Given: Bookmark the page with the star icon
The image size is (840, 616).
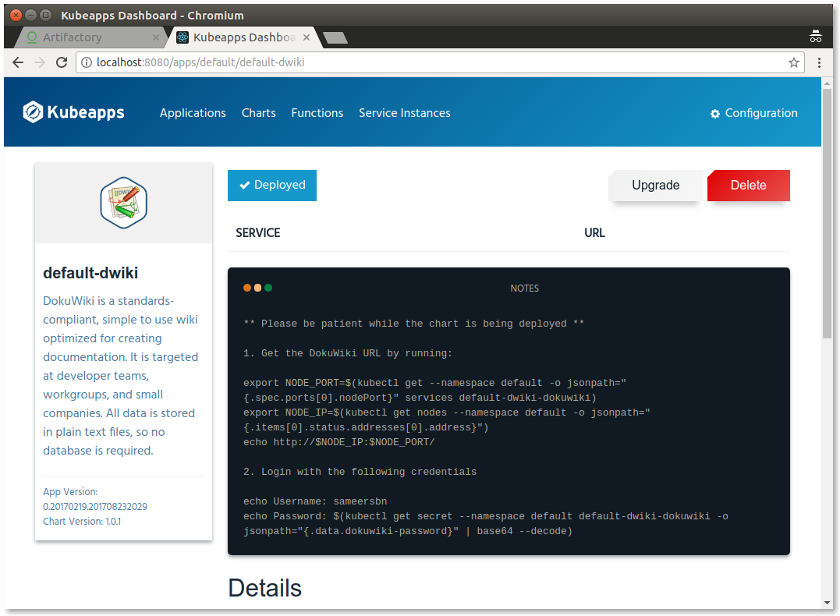Looking at the screenshot, I should tap(794, 62).
